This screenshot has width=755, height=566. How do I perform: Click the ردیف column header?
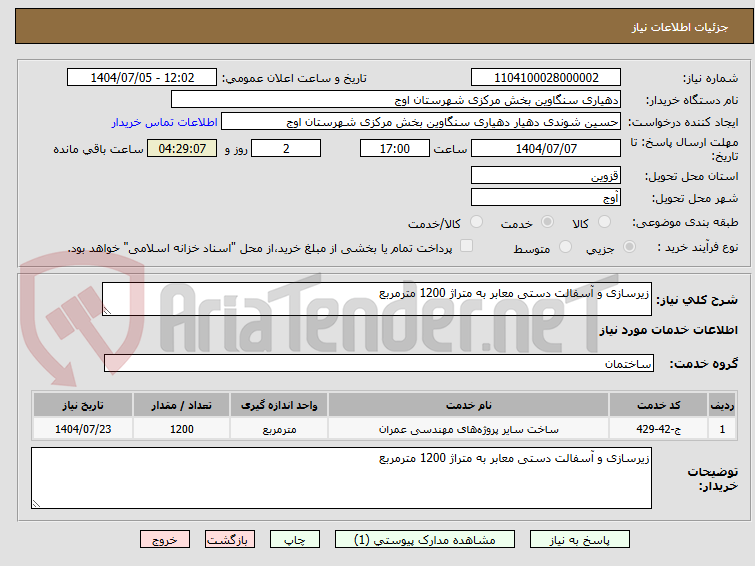(722, 405)
